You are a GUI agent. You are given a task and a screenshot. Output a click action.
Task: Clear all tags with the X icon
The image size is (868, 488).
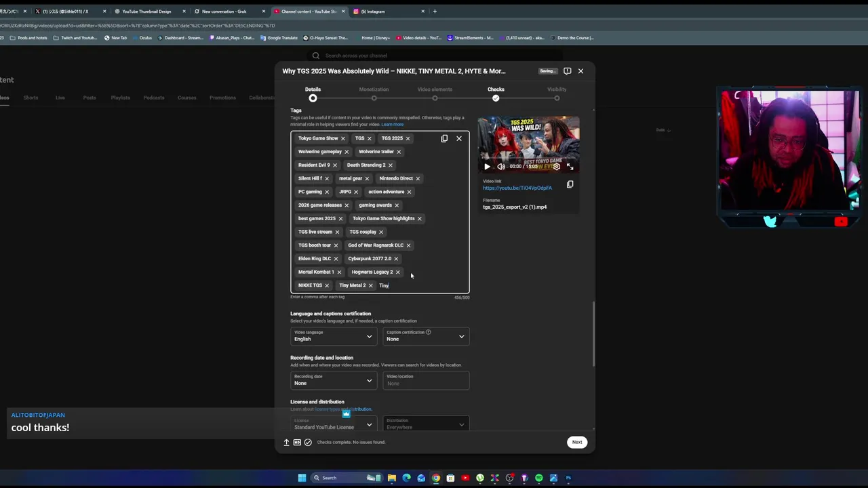pos(459,138)
